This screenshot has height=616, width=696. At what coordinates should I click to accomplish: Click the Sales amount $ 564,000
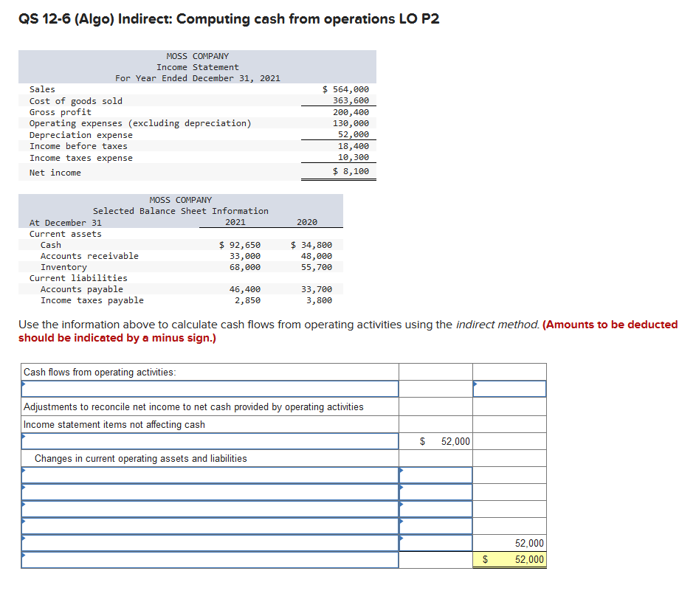pos(345,89)
